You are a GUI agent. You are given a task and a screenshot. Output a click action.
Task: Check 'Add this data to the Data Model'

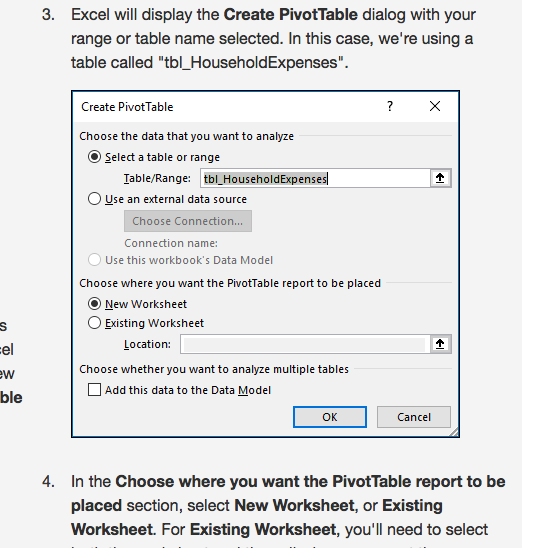point(94,390)
